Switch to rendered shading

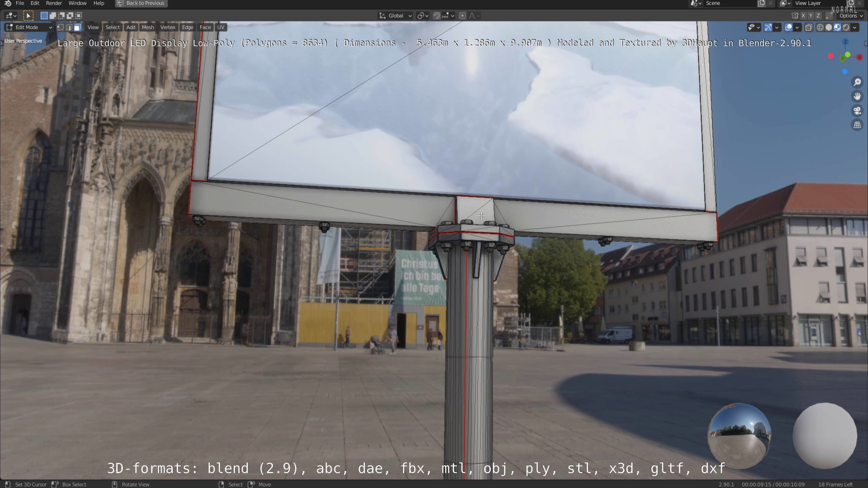pyautogui.click(x=846, y=27)
